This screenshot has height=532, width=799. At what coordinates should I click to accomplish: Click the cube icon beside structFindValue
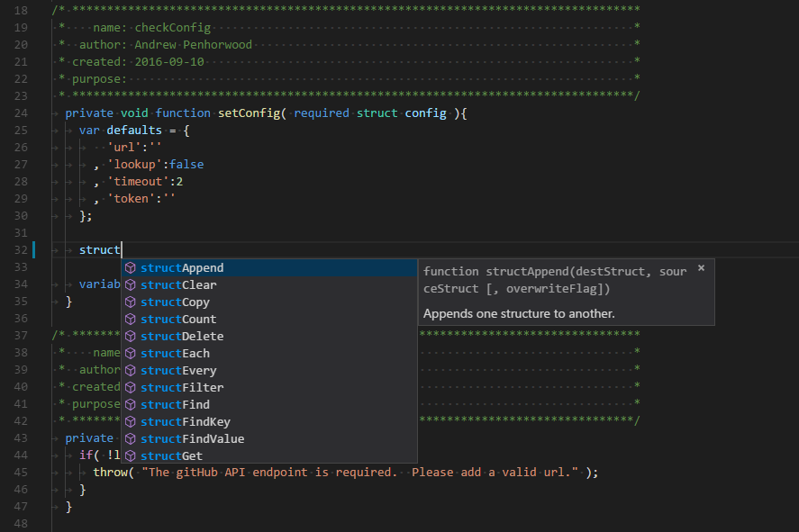coord(131,439)
